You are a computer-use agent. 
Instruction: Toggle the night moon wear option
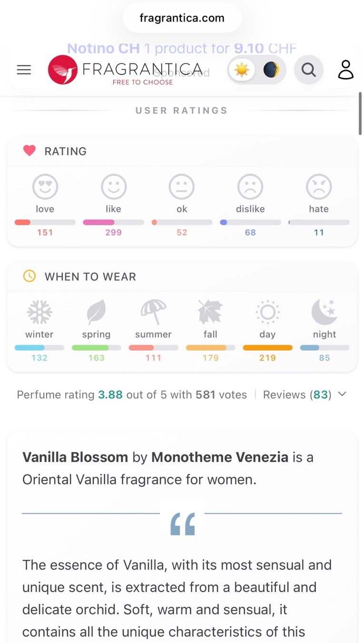tap(325, 312)
